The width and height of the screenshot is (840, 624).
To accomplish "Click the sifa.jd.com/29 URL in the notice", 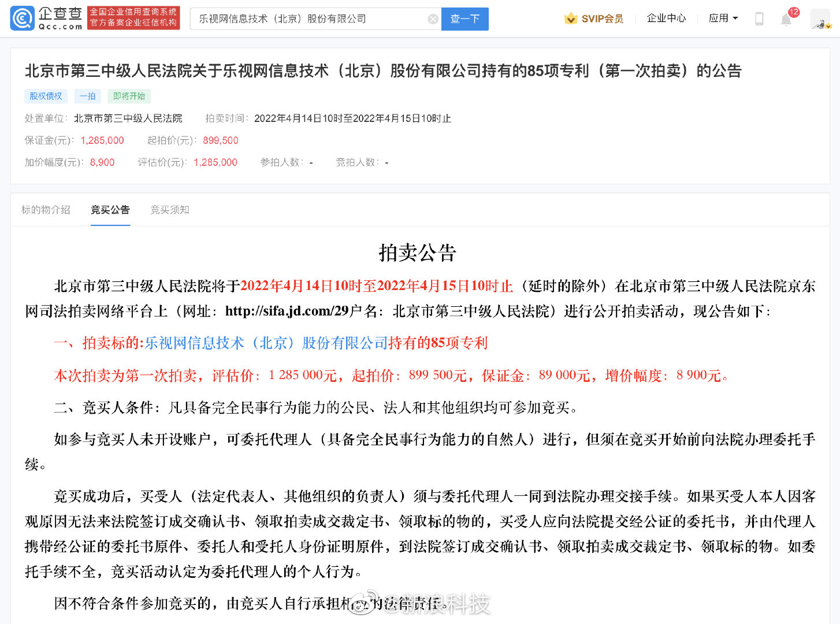I will click(x=287, y=311).
